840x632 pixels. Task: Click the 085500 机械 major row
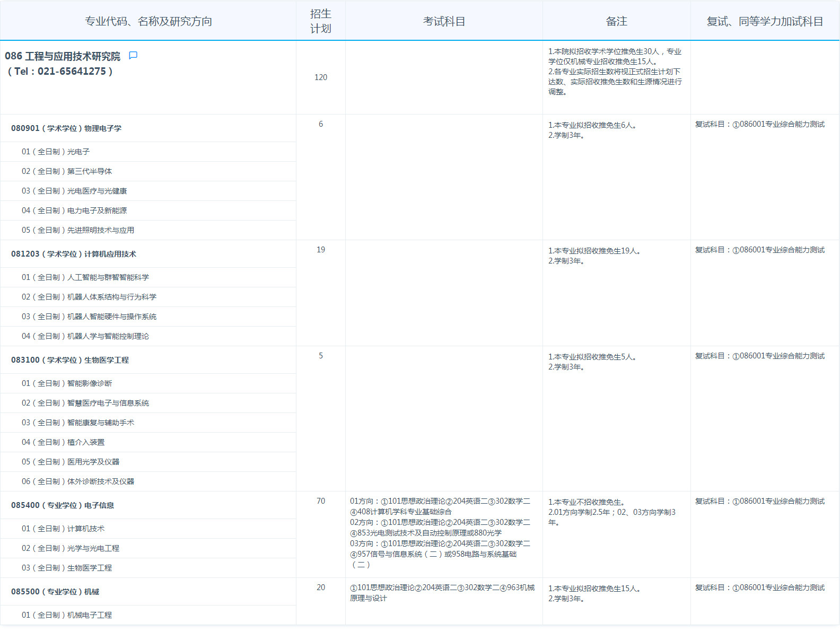pos(55,592)
